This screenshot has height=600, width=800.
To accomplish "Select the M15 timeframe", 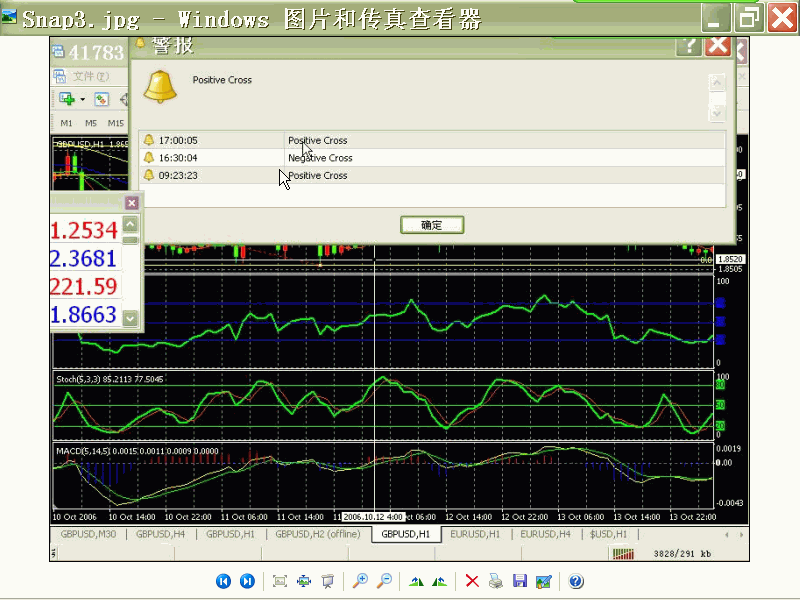I will click(x=116, y=123).
